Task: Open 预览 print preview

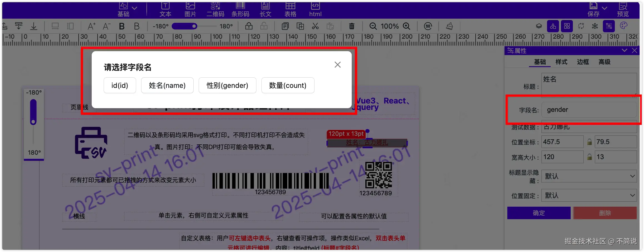Action: point(623,9)
